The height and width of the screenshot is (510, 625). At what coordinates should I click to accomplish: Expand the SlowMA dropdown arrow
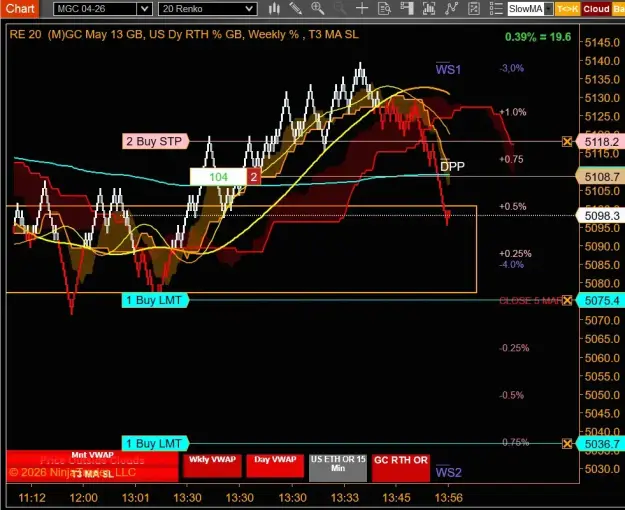click(x=549, y=9)
